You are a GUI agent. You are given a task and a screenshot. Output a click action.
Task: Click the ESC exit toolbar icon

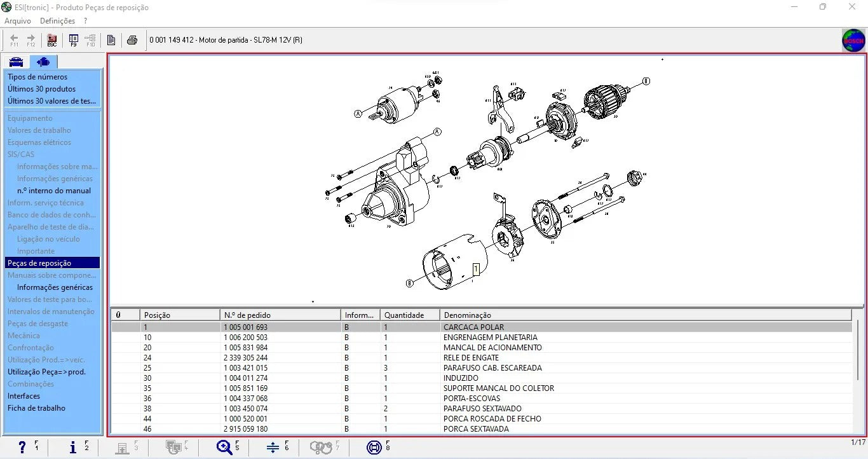[x=52, y=40]
